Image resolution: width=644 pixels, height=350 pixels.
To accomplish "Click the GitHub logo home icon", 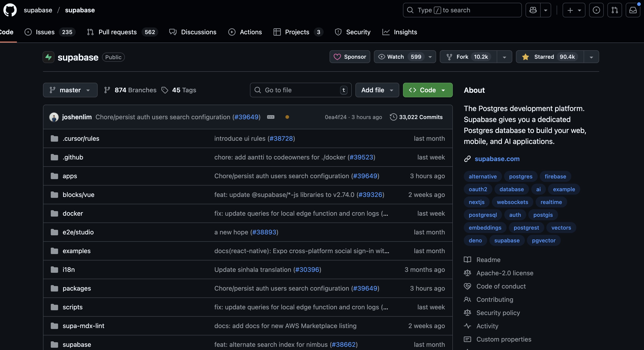I will tap(10, 10).
